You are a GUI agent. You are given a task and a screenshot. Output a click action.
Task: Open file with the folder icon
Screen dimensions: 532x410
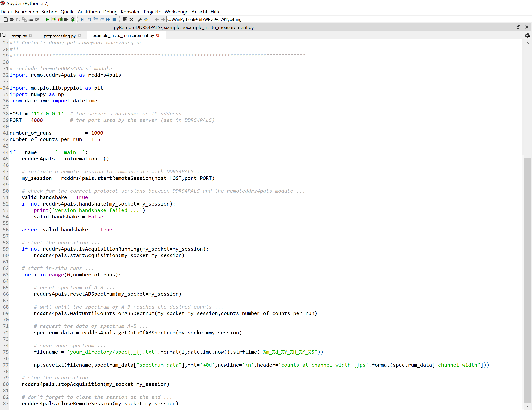12,20
